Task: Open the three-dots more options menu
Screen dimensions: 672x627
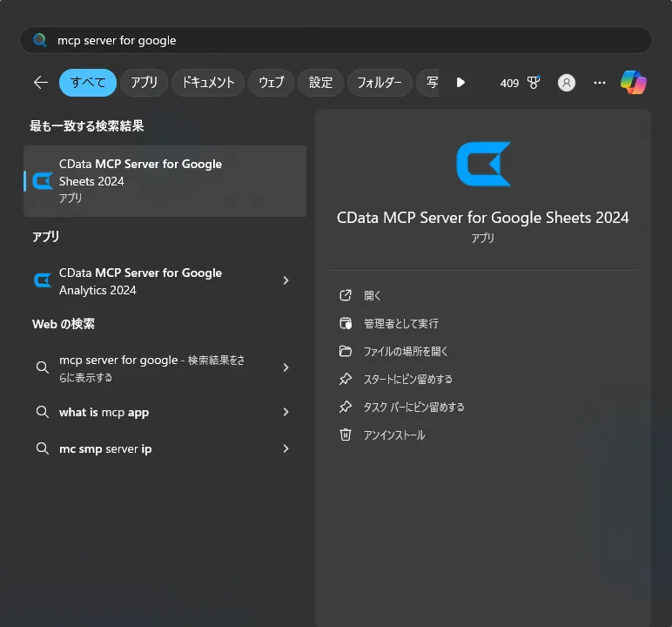Action: (x=600, y=83)
